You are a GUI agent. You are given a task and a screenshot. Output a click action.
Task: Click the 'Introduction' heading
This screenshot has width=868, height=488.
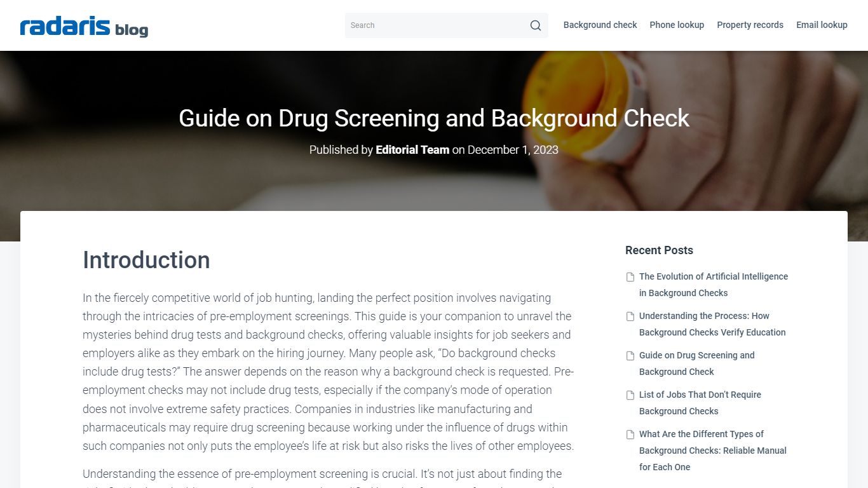146,260
